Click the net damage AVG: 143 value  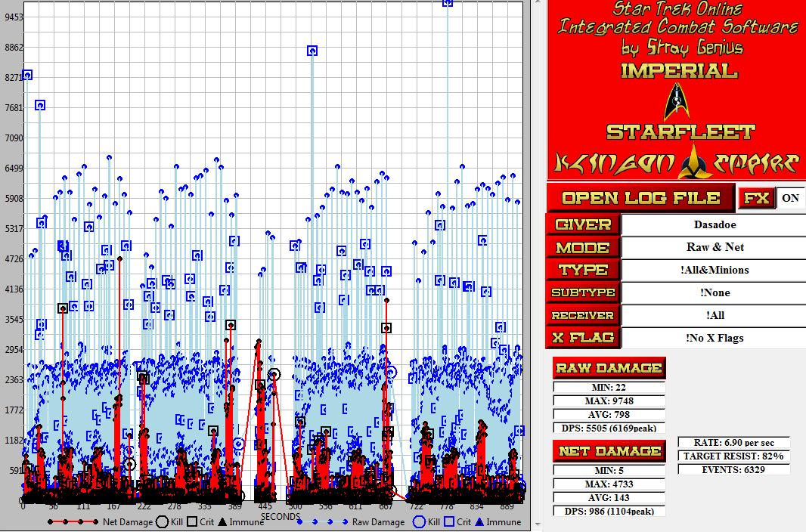point(609,497)
